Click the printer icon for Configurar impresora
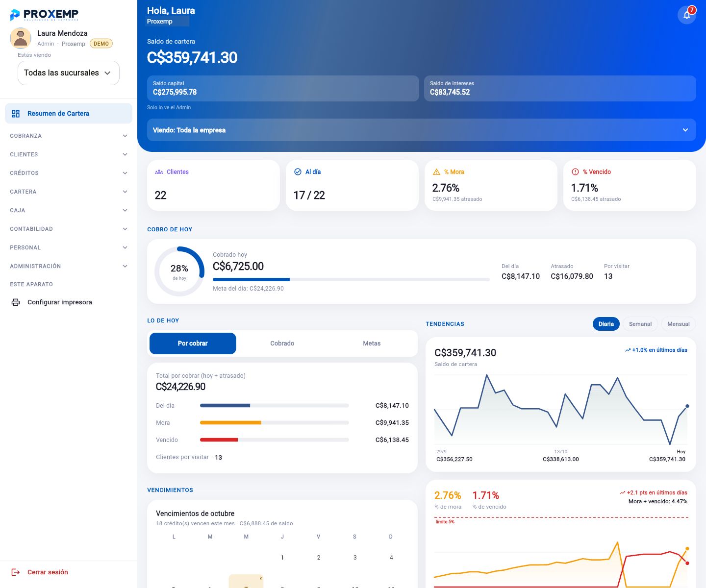This screenshot has width=706, height=588. [x=16, y=302]
